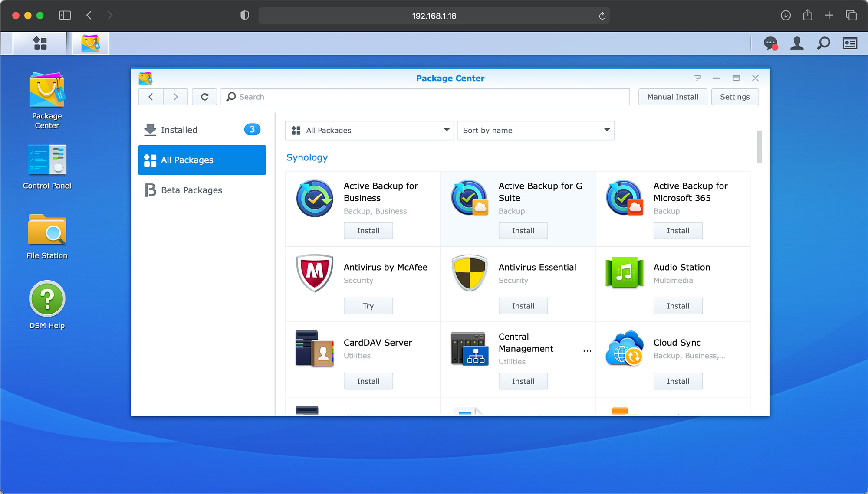
Task: Open File Station desktop icon
Action: coord(47,231)
